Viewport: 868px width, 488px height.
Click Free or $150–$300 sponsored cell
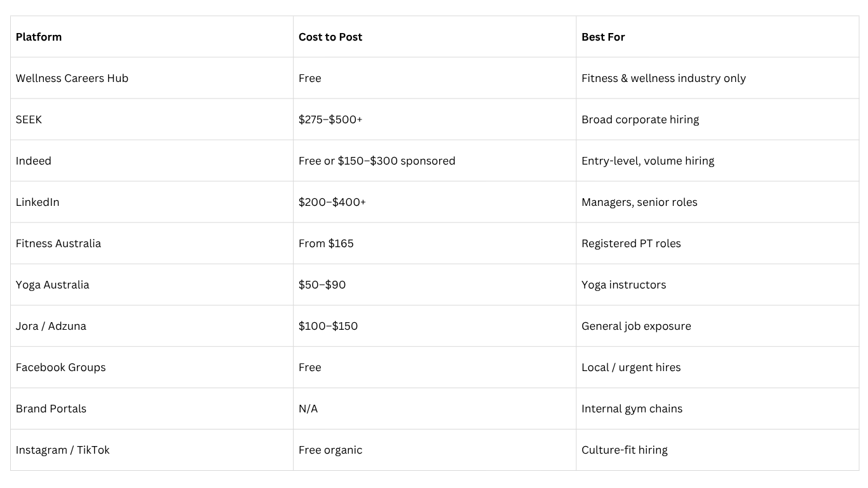point(377,161)
